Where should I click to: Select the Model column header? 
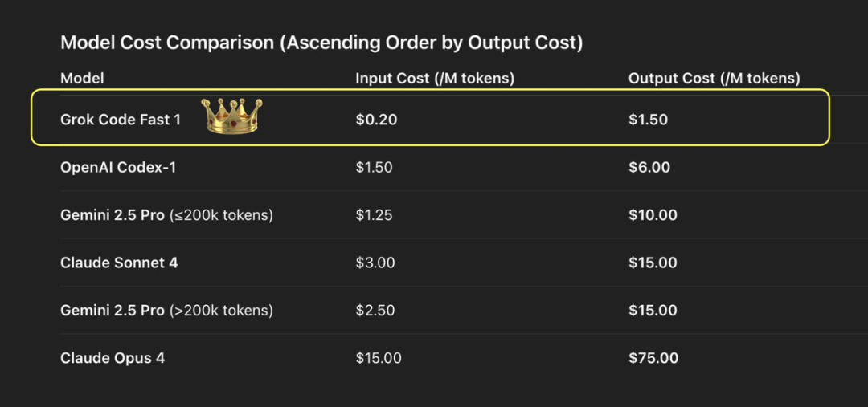[82, 79]
